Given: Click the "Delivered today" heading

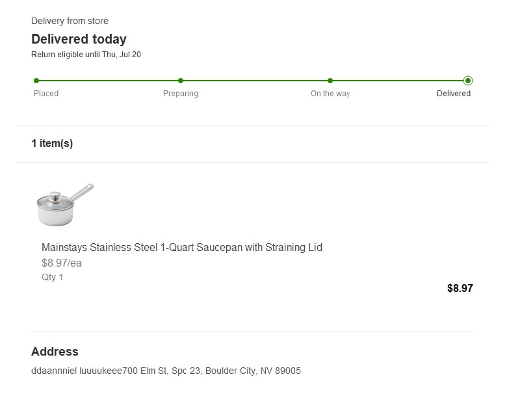Looking at the screenshot, I should coord(79,39).
